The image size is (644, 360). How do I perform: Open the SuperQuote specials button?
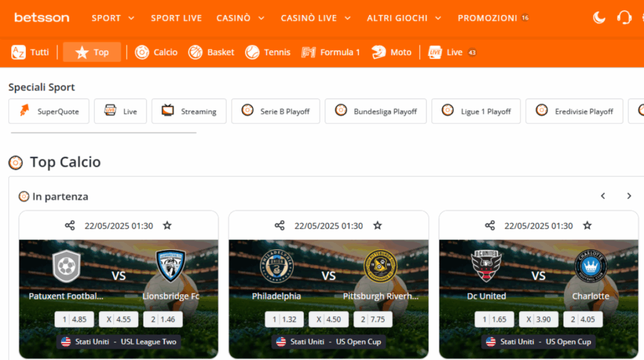click(49, 111)
